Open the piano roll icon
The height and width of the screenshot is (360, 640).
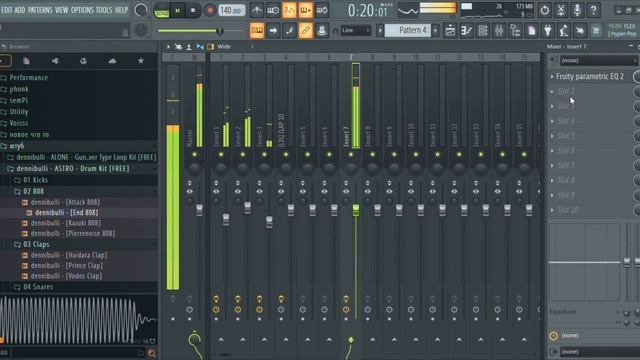[467, 31]
